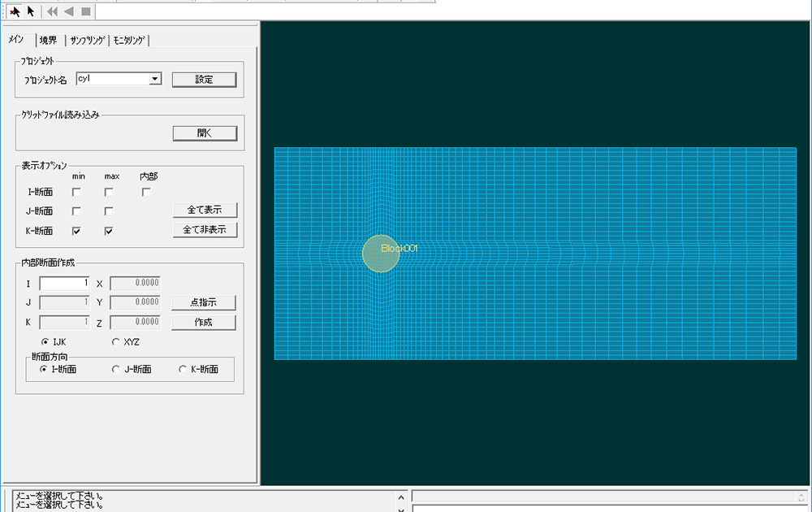The image size is (812, 512).
Task: Click the 全て非表示 button
Action: point(205,229)
